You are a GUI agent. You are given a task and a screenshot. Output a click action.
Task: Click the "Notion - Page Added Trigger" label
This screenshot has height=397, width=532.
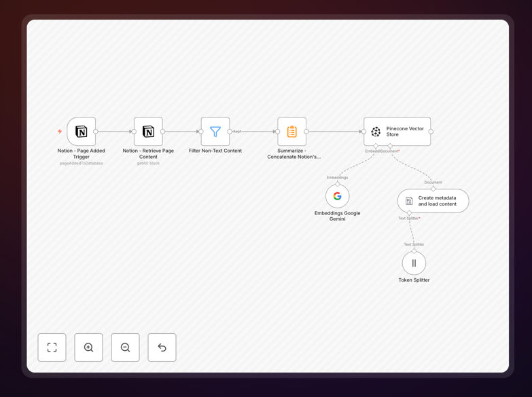[x=81, y=153]
